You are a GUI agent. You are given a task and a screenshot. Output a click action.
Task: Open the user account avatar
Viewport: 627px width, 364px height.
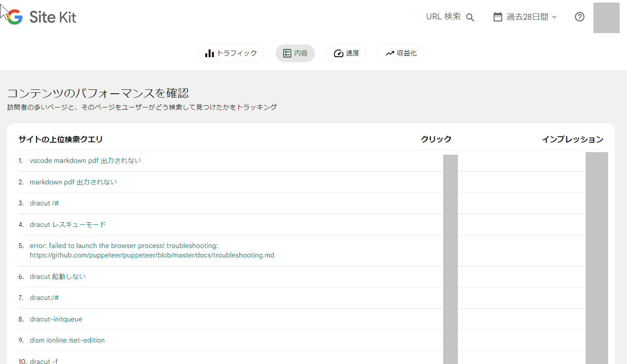point(606,18)
